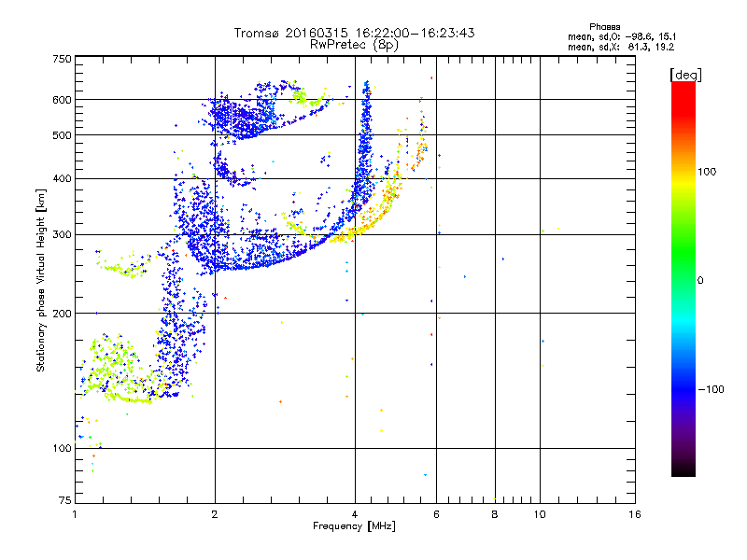The width and height of the screenshot is (747, 560).
Task: Click x-axis tick label '2'
Action: [215, 514]
